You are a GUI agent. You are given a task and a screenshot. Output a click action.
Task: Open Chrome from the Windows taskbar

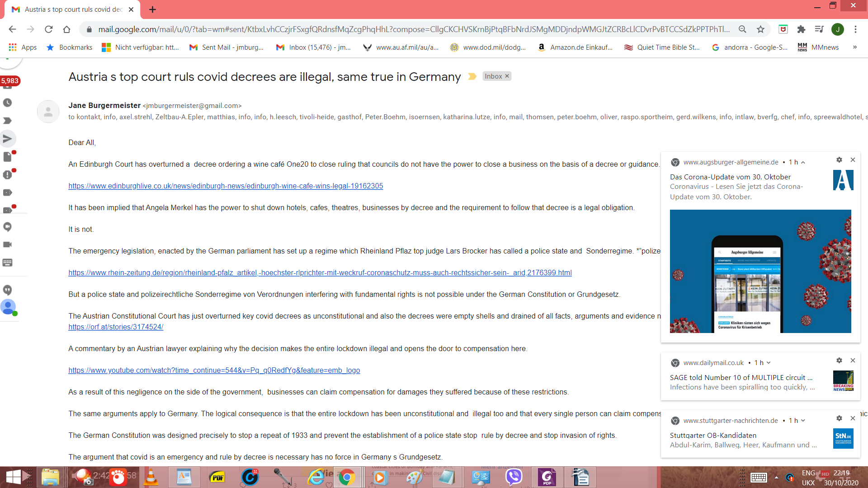click(x=347, y=477)
